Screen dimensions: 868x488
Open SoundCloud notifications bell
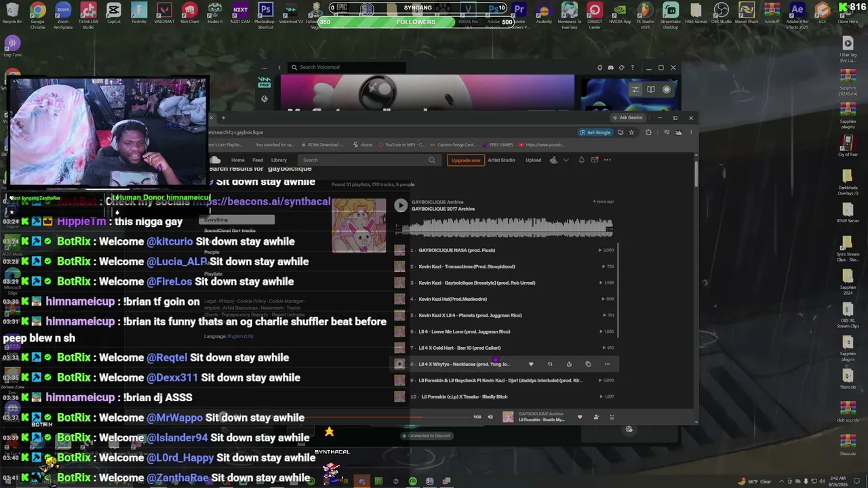point(581,160)
